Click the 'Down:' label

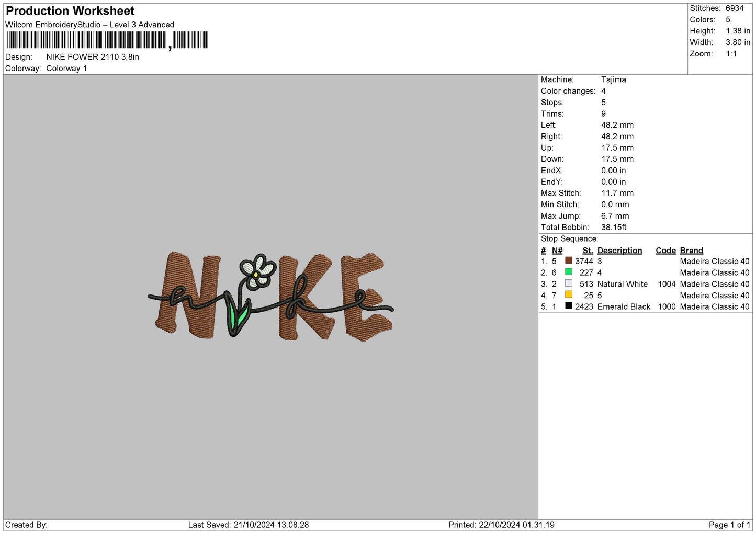[552, 159]
